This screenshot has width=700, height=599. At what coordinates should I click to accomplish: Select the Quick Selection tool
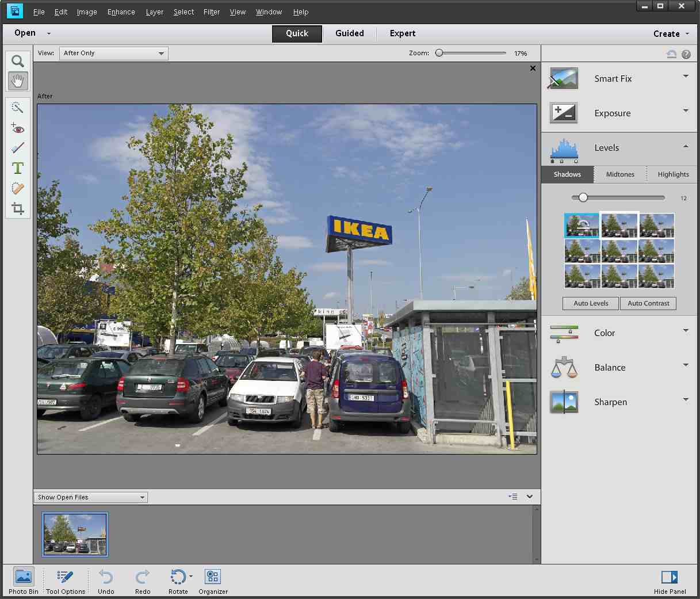[x=18, y=108]
